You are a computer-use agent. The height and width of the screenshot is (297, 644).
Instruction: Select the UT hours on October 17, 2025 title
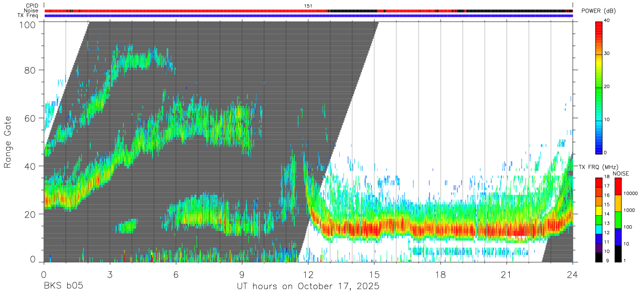pos(307,287)
